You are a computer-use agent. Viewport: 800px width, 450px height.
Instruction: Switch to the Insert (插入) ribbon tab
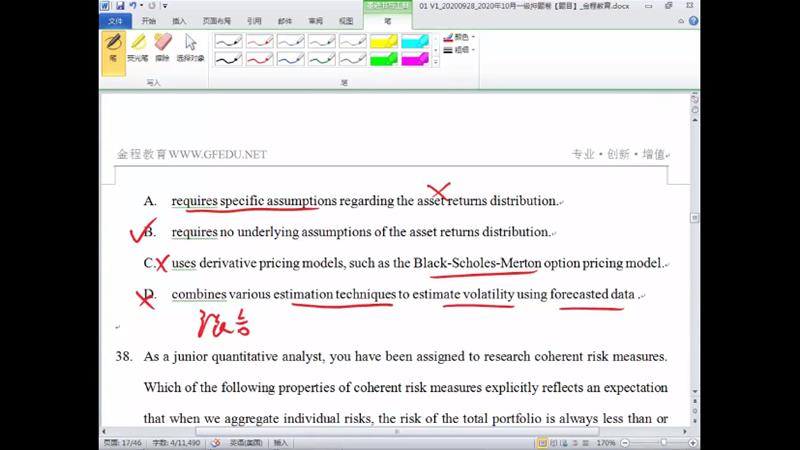[179, 20]
